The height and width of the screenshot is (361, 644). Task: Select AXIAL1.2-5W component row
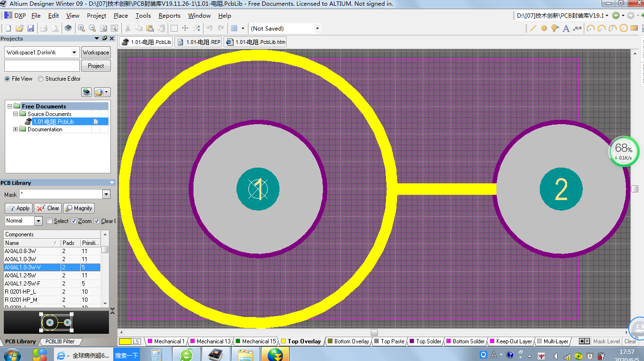(52, 276)
